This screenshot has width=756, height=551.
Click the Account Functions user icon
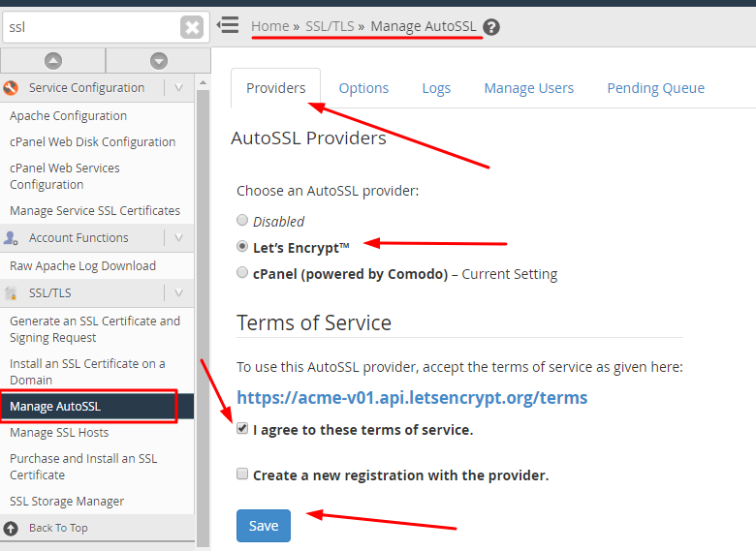[x=11, y=238]
